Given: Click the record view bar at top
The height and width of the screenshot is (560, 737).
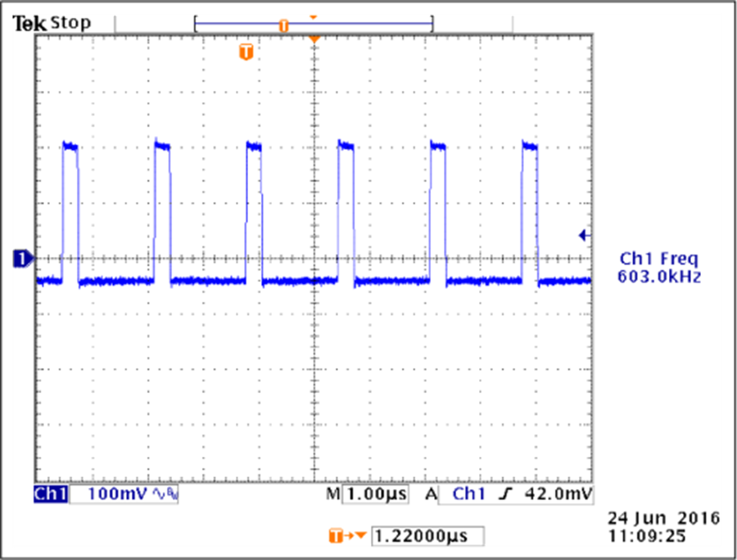Looking at the screenshot, I should click(314, 25).
